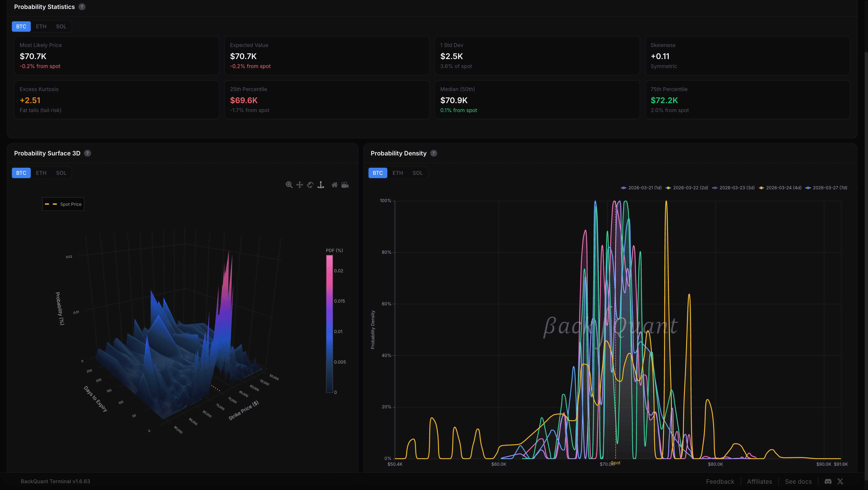Select the box zoom tool in Probability Surface 3D
The height and width of the screenshot is (490, 868).
pyautogui.click(x=289, y=184)
